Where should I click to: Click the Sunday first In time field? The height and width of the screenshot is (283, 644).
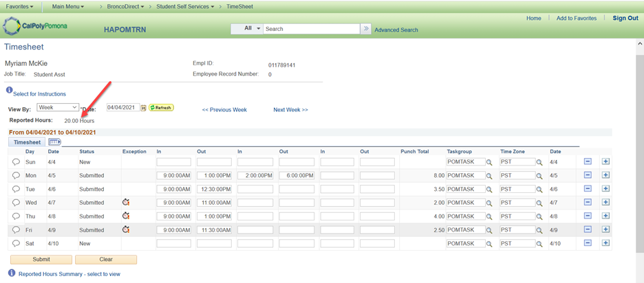tap(173, 162)
